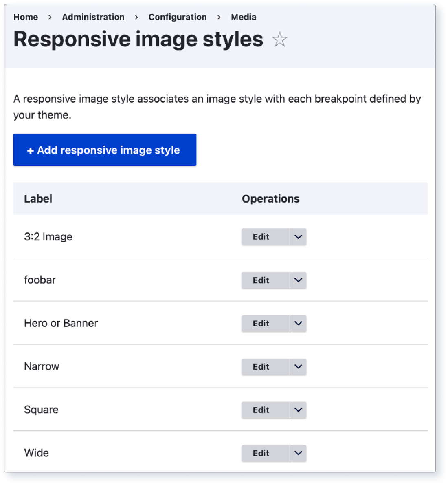Open the Media breadcrumb link
Viewport: 448px width, 485px height.
pos(243,17)
